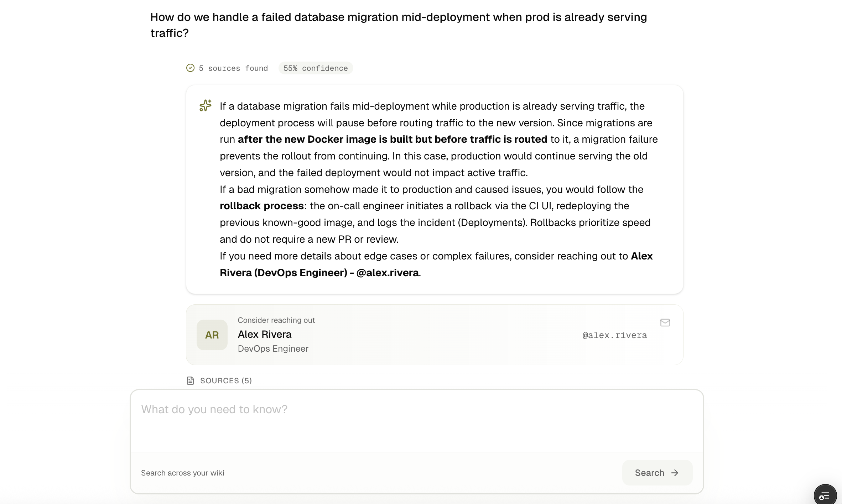Click the 'Search across your wiki' text
This screenshot has height=504, width=842.
[x=182, y=473]
